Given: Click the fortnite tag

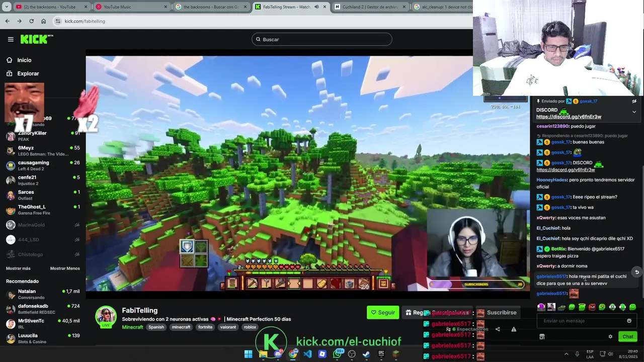Looking at the screenshot, I should coord(205,327).
